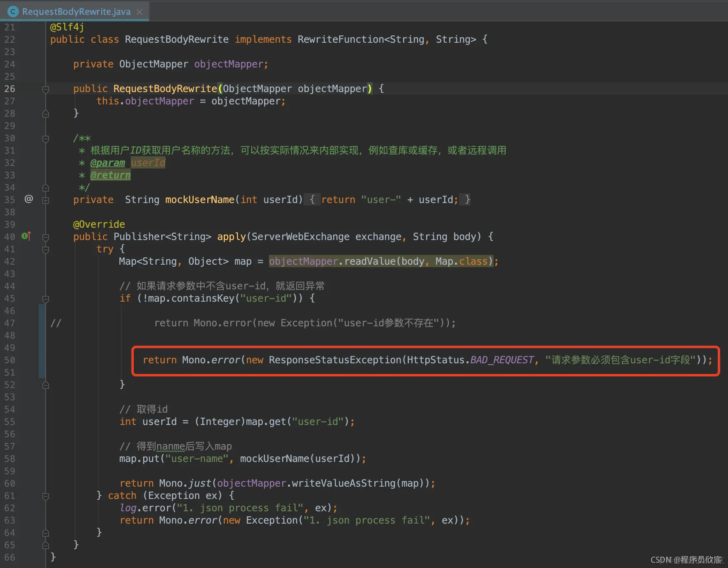Click the apply method name on line 40

232,237
